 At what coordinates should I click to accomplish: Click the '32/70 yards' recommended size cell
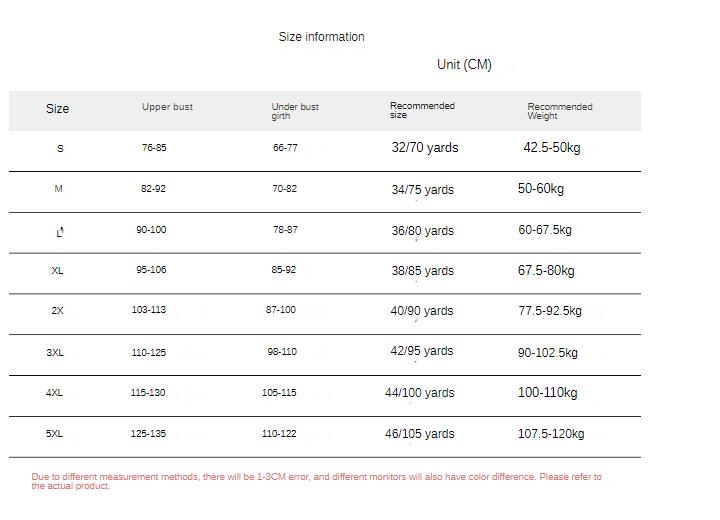click(425, 148)
